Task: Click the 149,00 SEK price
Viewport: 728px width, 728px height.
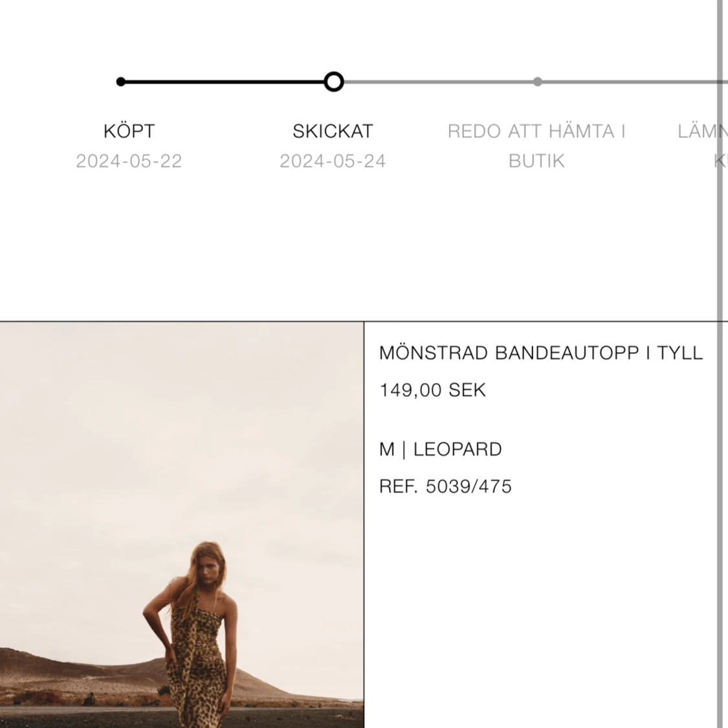Action: 433,390
